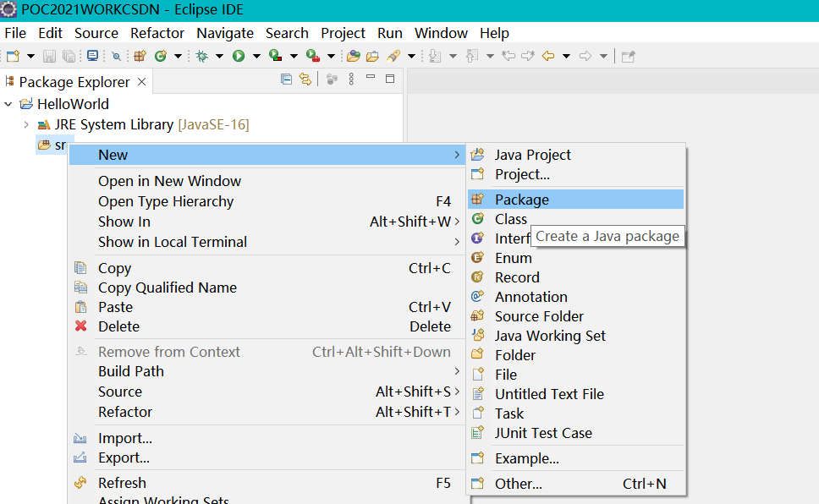Expand the JRE System Library node

[25, 125]
